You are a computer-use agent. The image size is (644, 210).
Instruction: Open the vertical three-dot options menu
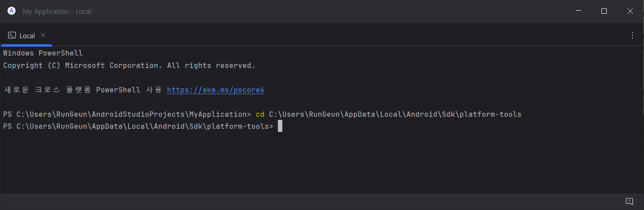(632, 36)
